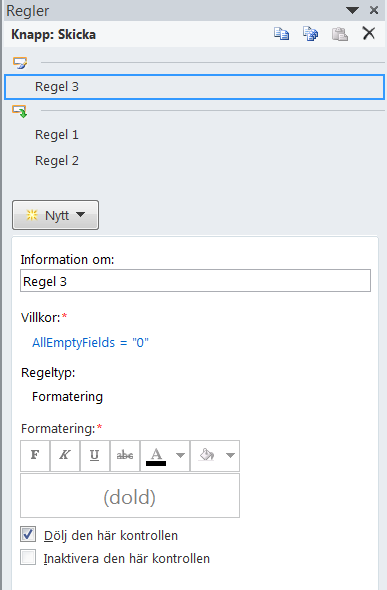The width and height of the screenshot is (387, 590).
Task: Select Regel 1 in the rules list
Action: pyautogui.click(x=57, y=135)
